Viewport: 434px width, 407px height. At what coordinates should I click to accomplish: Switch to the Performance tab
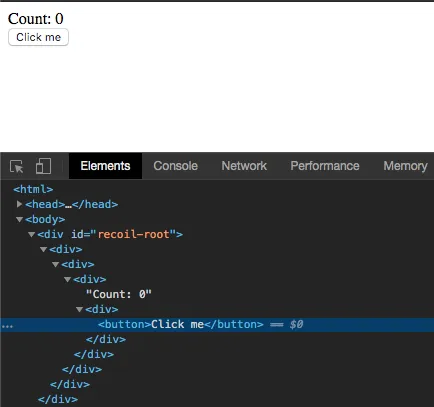[325, 166]
